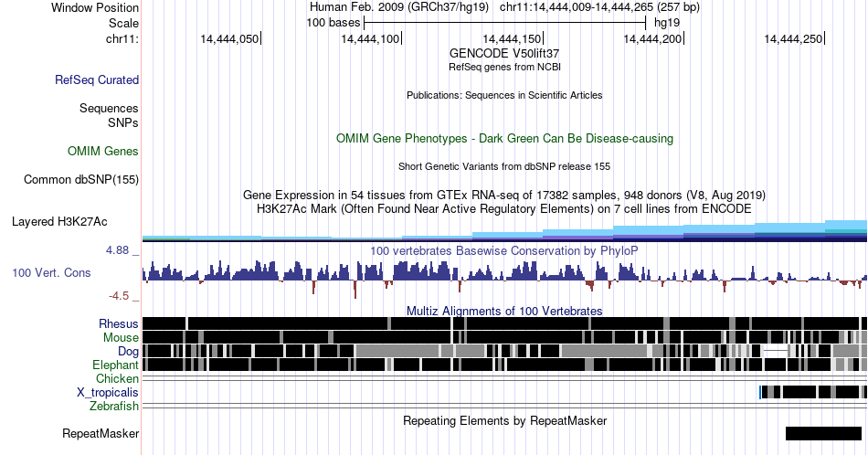868x455 pixels.
Task: Click the -4.5 conservation axis value
Action: 119,296
